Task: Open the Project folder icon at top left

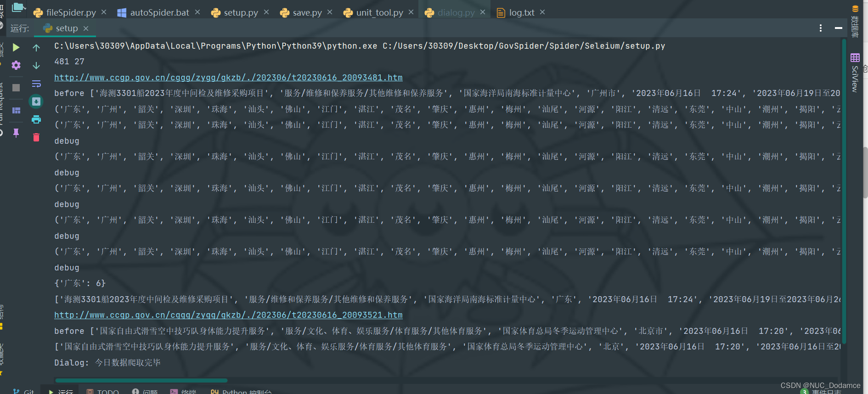Action: pos(18,7)
